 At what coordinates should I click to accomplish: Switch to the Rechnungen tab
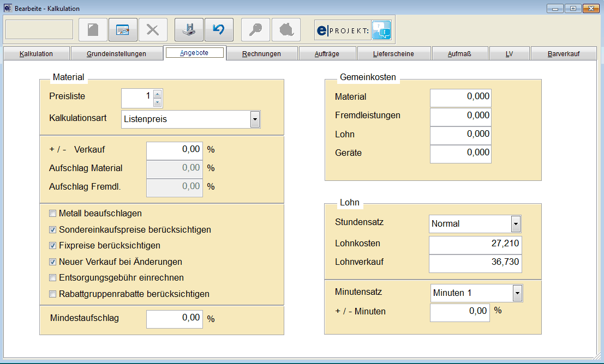(x=262, y=54)
